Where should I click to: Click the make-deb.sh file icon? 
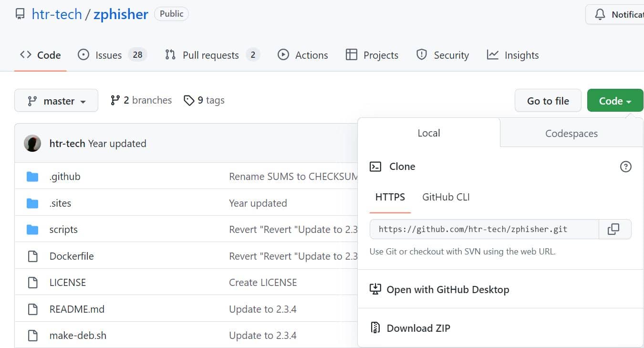click(32, 336)
